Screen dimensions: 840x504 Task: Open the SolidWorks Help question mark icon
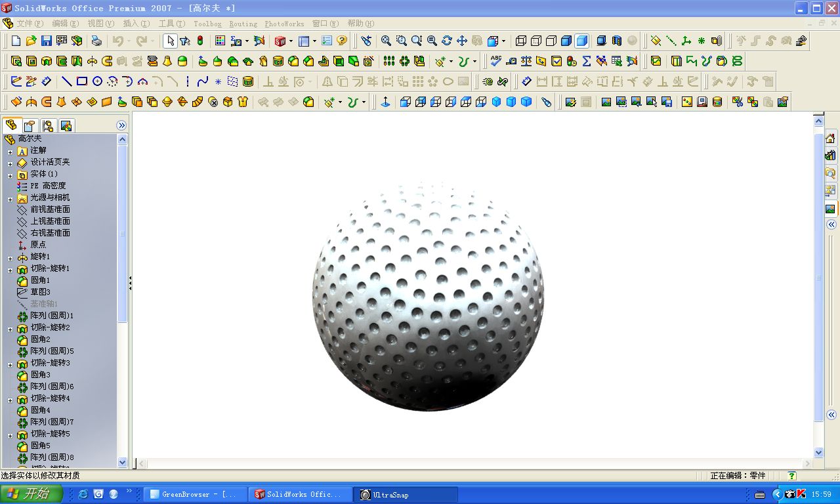pos(342,41)
